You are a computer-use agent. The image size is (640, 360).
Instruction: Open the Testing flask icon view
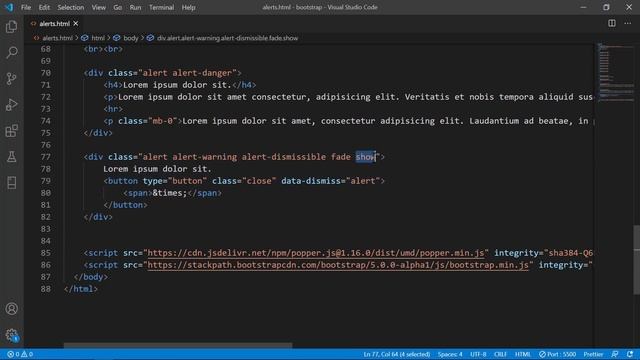pyautogui.click(x=11, y=157)
